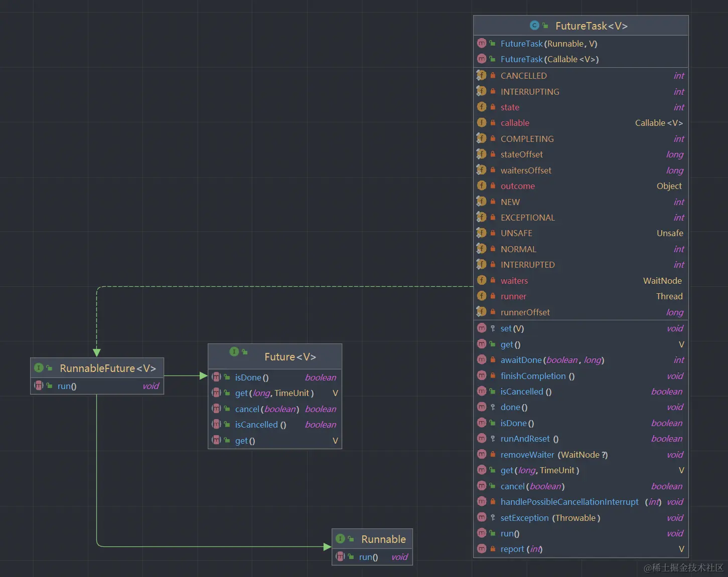This screenshot has width=728, height=577.
Task: Click the field icon beside waitersOffset
Action: [x=482, y=170]
